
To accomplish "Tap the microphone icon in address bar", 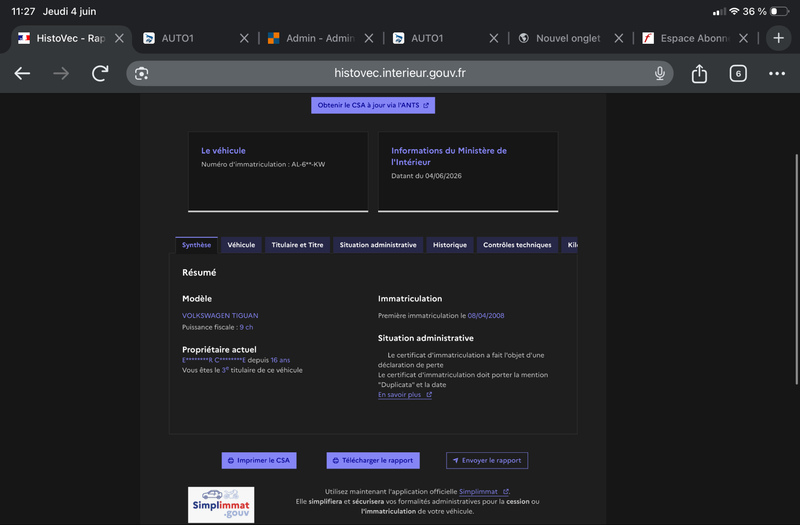I will coord(660,73).
